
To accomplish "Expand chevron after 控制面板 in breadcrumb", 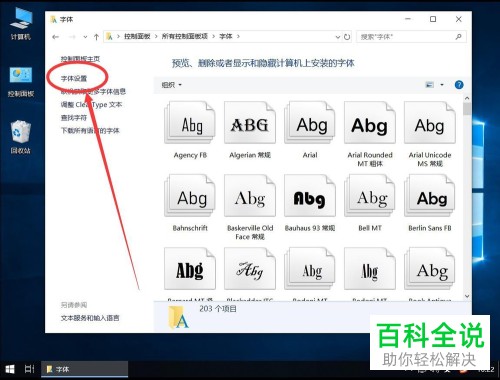I will click(x=156, y=36).
